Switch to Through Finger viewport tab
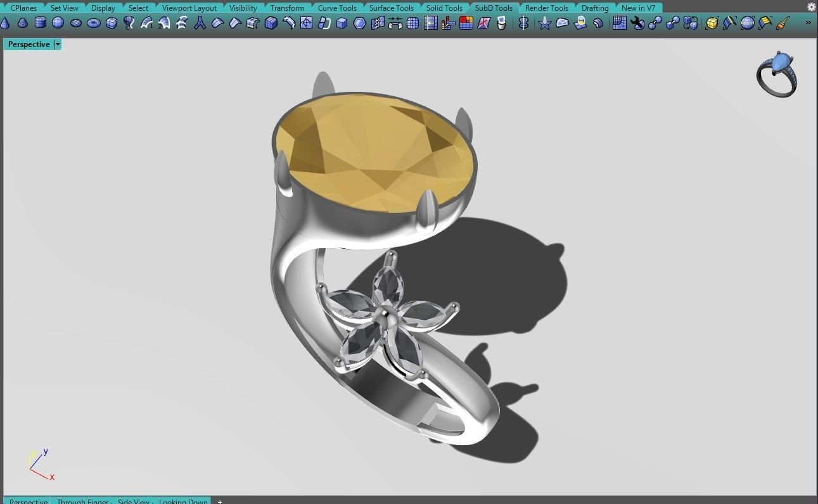 [x=82, y=501]
